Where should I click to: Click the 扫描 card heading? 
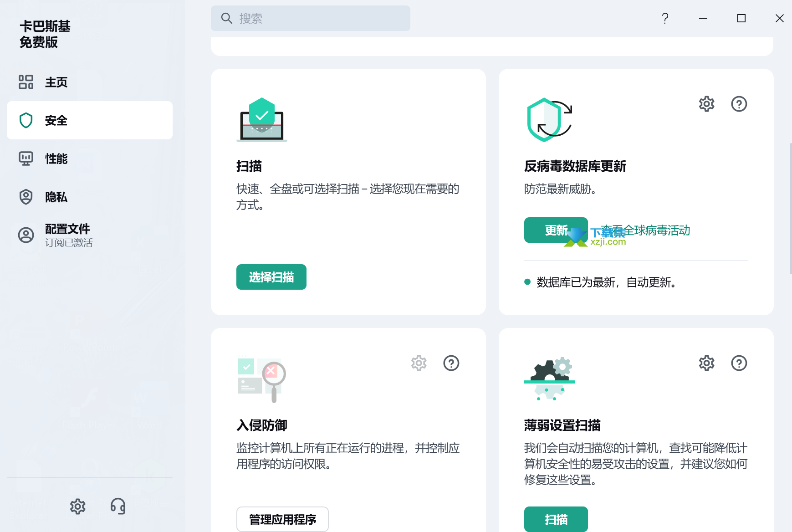(x=249, y=166)
